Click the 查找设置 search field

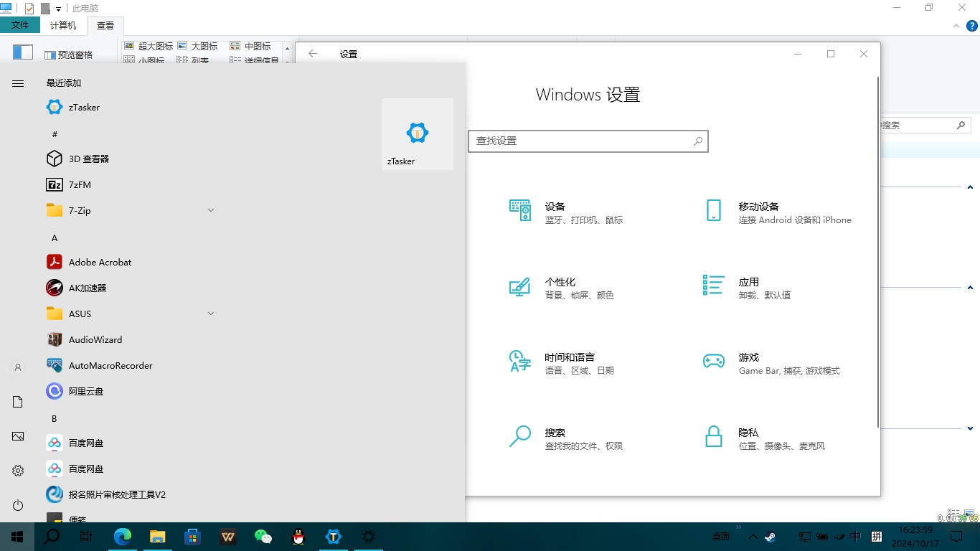(588, 141)
